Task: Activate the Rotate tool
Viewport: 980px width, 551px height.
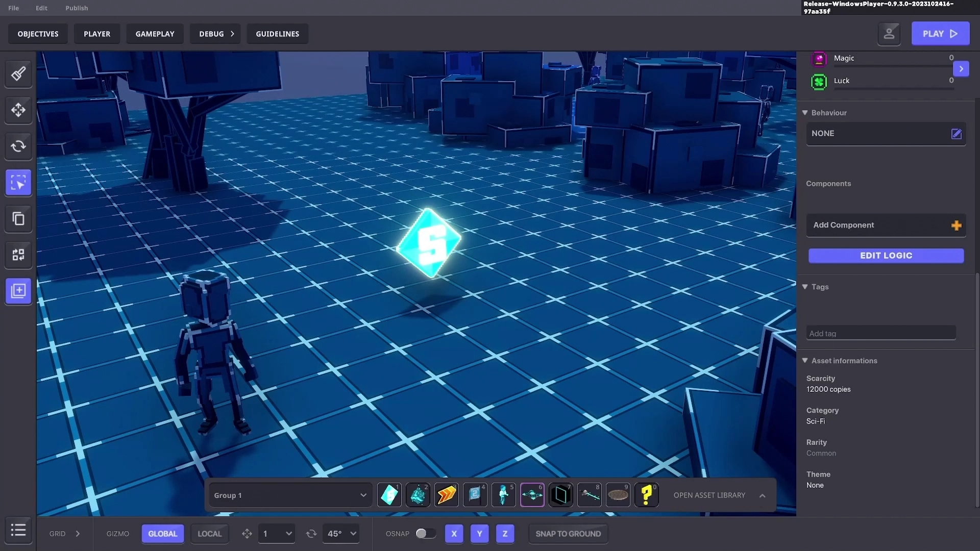Action: [x=18, y=146]
